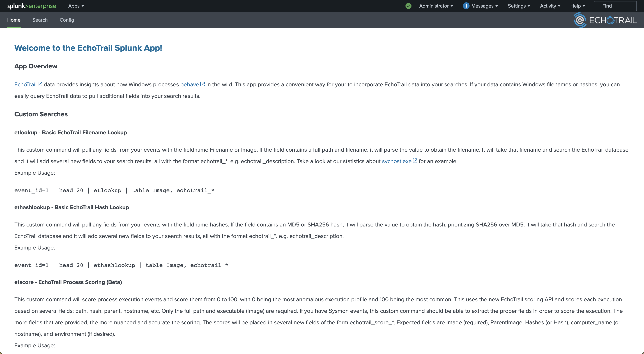Image resolution: width=644 pixels, height=354 pixels.
Task: Open the svchost.exe statistics link
Action: pos(397,161)
